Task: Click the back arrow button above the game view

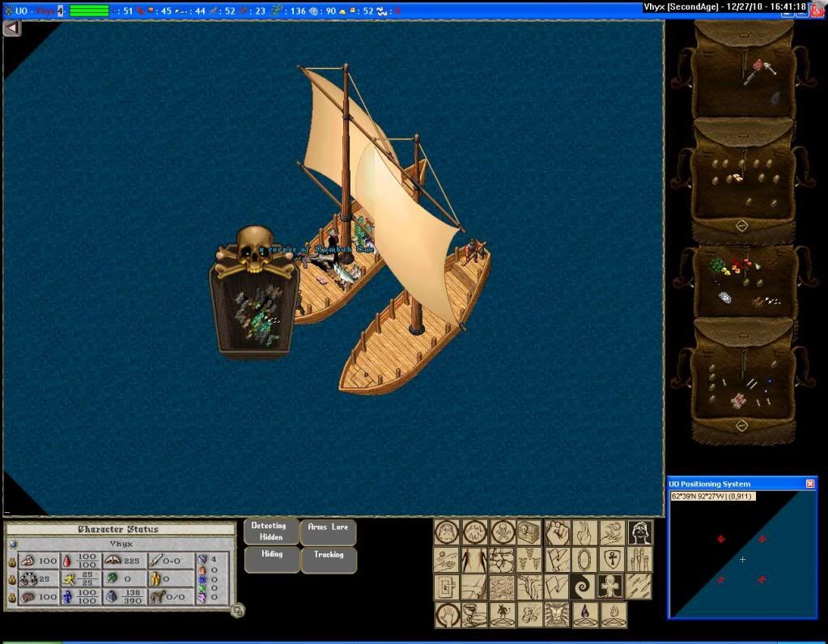Action: pyautogui.click(x=11, y=28)
